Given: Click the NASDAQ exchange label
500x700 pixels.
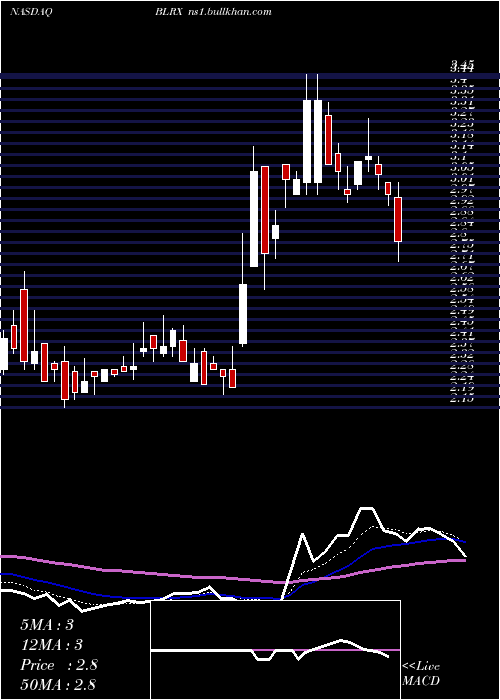Looking at the screenshot, I should coord(30,12).
